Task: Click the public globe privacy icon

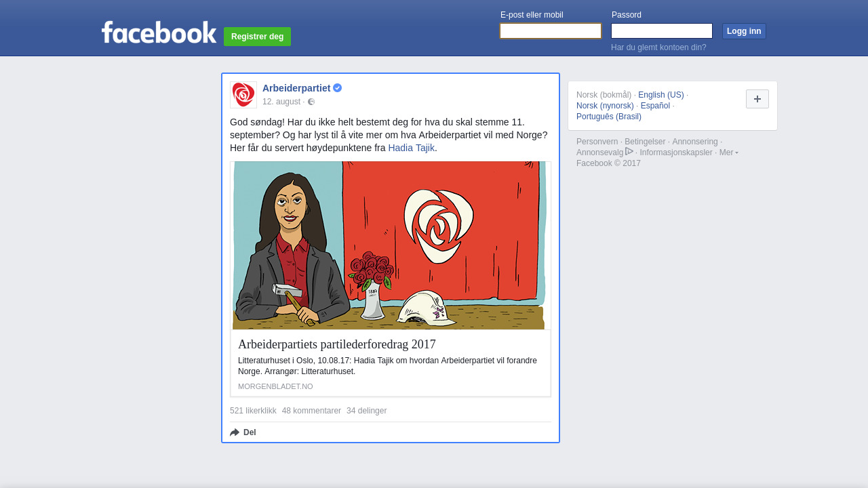Action: click(x=311, y=102)
